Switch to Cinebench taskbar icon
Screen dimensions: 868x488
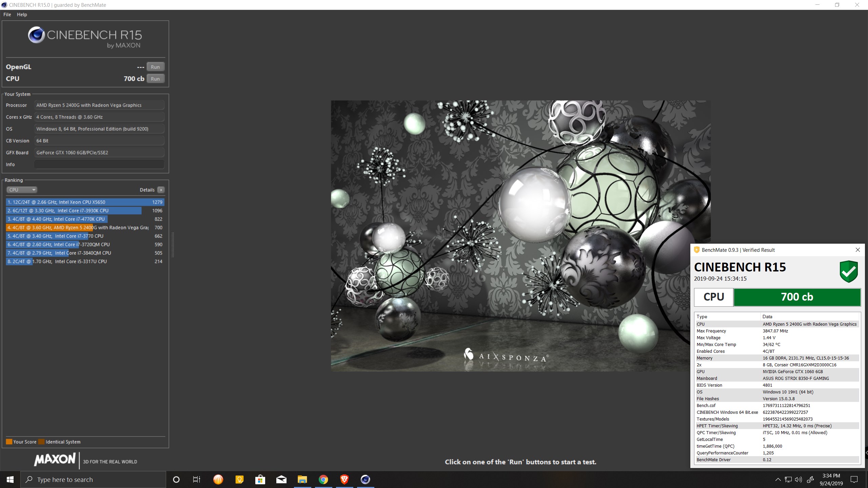pos(365,480)
